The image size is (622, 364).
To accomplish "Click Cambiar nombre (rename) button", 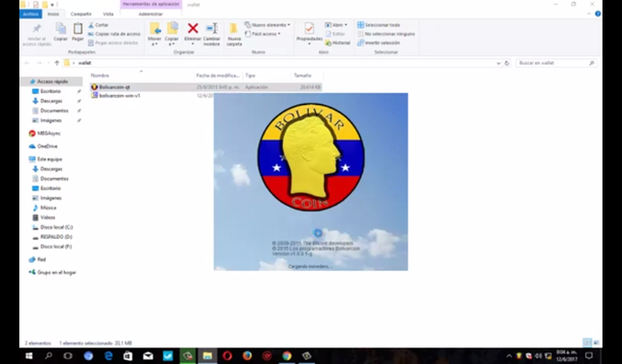I will coord(212,34).
